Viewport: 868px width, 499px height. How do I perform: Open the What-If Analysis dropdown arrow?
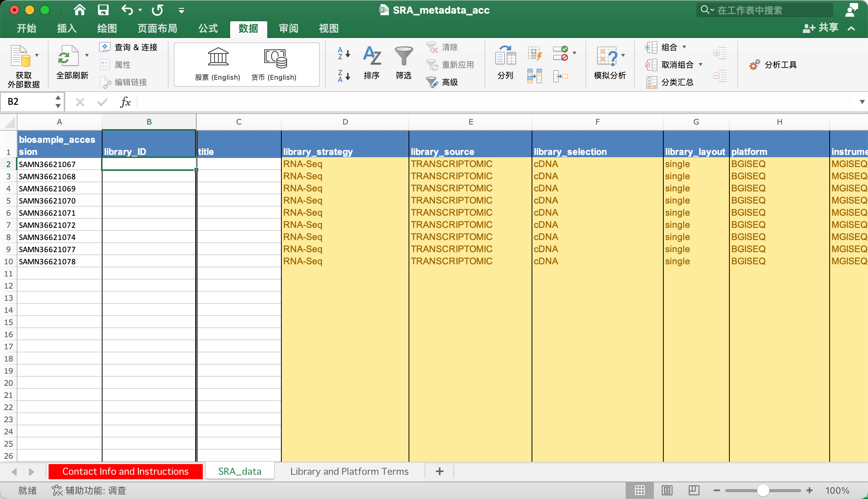tap(623, 55)
